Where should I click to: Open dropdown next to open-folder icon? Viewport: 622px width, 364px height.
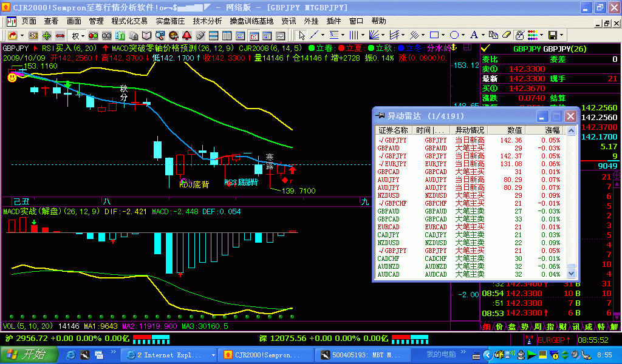tap(22, 36)
